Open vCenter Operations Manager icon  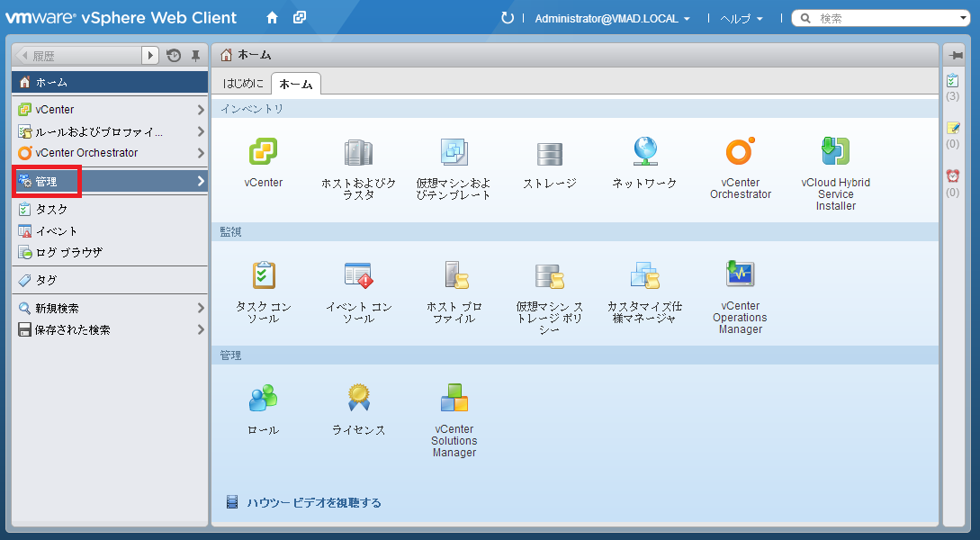click(740, 274)
